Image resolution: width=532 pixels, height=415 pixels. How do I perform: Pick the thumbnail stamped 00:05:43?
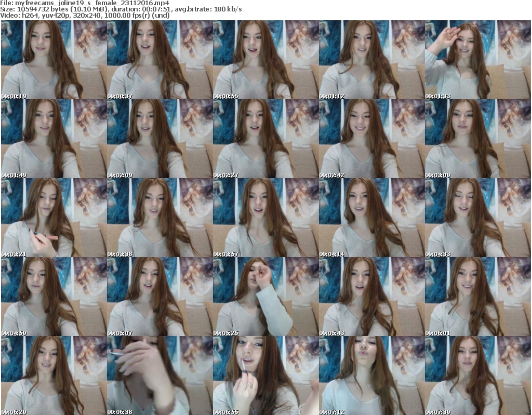(372, 297)
